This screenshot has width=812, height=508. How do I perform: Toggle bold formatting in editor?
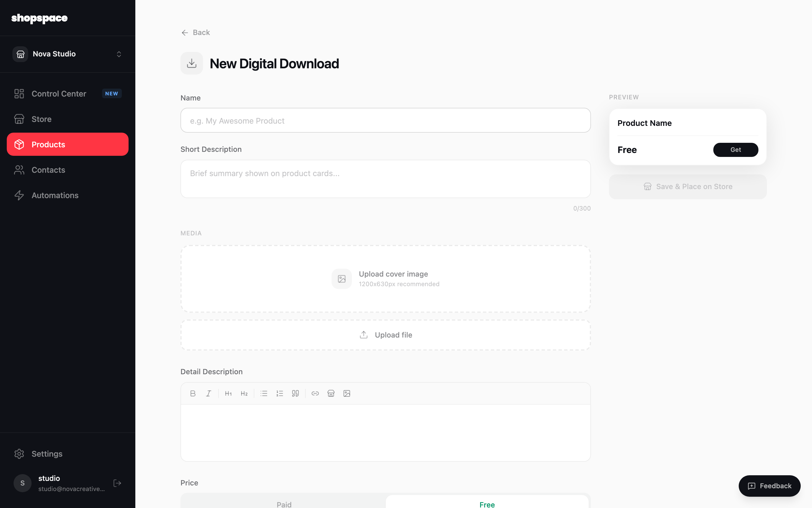pyautogui.click(x=193, y=393)
